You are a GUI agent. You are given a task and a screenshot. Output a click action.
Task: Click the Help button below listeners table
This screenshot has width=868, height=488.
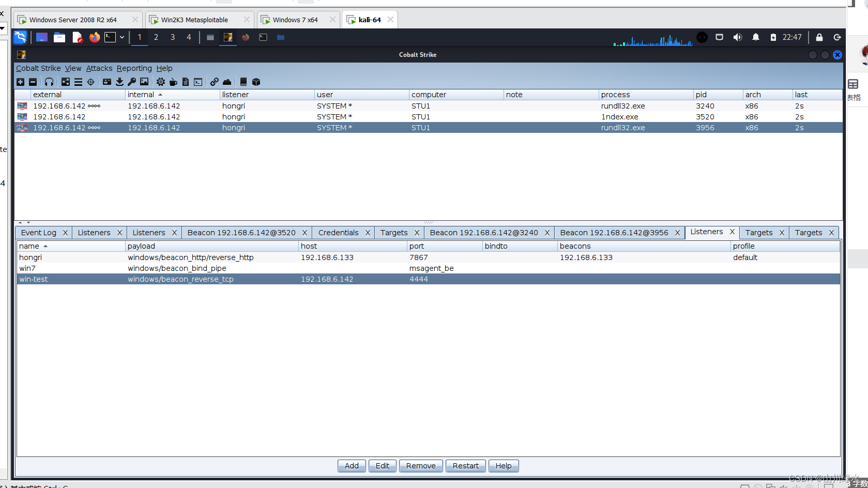(504, 466)
